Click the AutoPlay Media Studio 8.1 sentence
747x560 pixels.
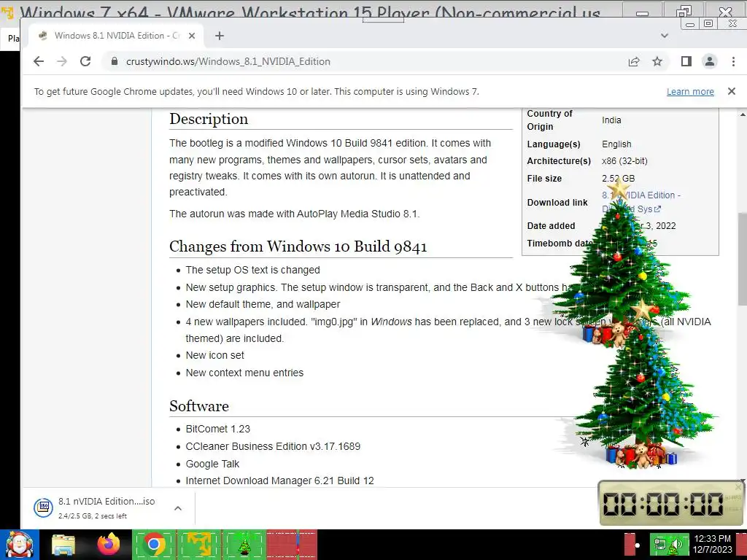pyautogui.click(x=295, y=214)
